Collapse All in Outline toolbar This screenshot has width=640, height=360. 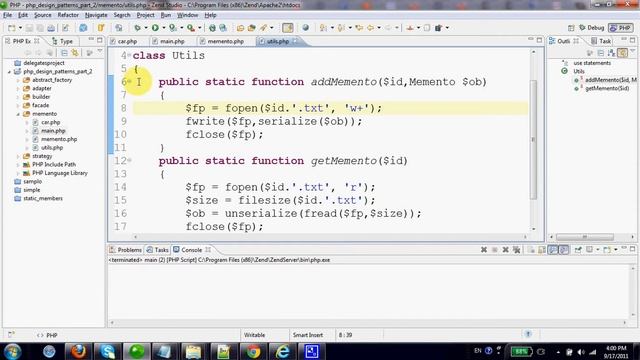tap(600, 53)
